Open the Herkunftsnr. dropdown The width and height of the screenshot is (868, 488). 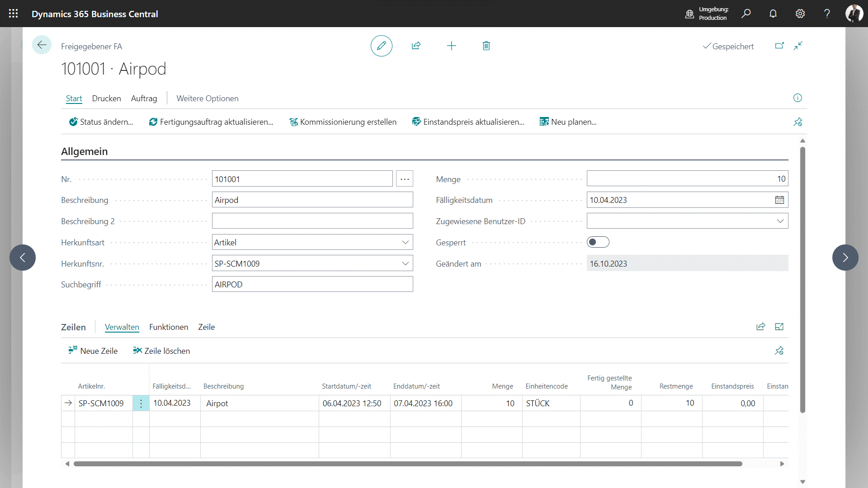click(x=405, y=263)
